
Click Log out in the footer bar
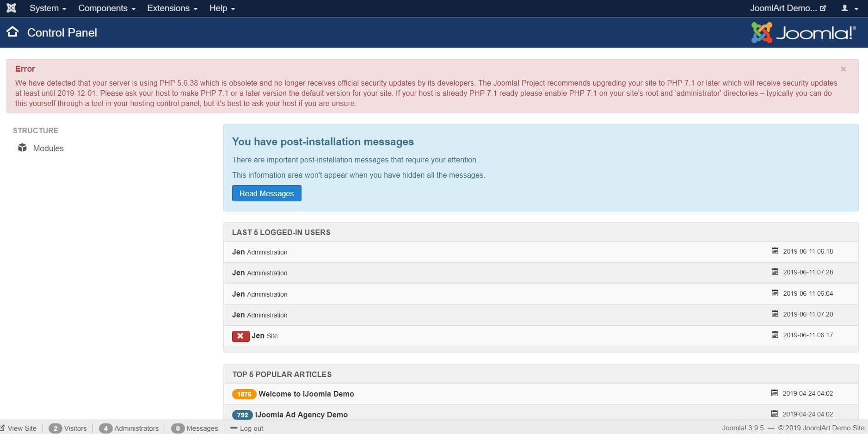[x=251, y=428]
